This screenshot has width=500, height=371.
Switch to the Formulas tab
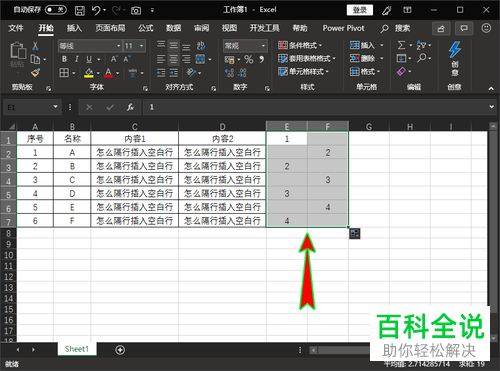tap(146, 28)
